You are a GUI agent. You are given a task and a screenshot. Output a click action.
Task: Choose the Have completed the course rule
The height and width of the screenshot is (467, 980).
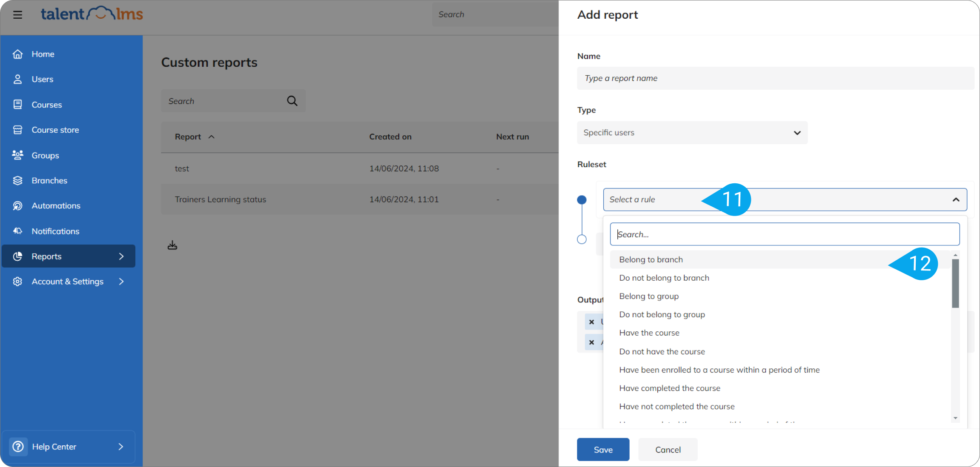(780, 388)
